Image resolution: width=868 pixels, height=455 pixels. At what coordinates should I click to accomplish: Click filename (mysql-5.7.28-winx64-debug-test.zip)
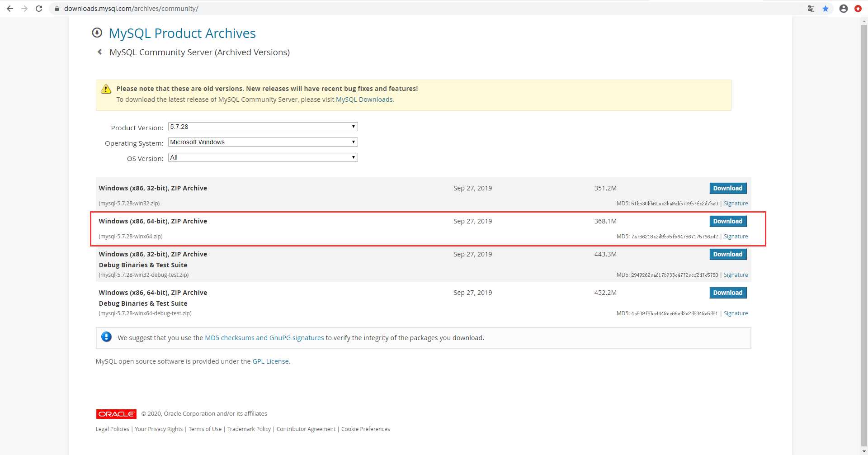coord(145,313)
